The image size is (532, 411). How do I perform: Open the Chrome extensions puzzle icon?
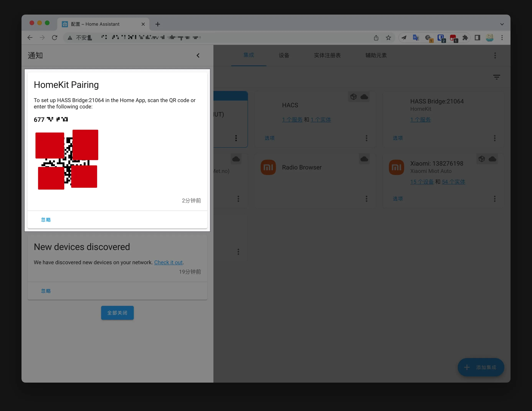coord(465,37)
